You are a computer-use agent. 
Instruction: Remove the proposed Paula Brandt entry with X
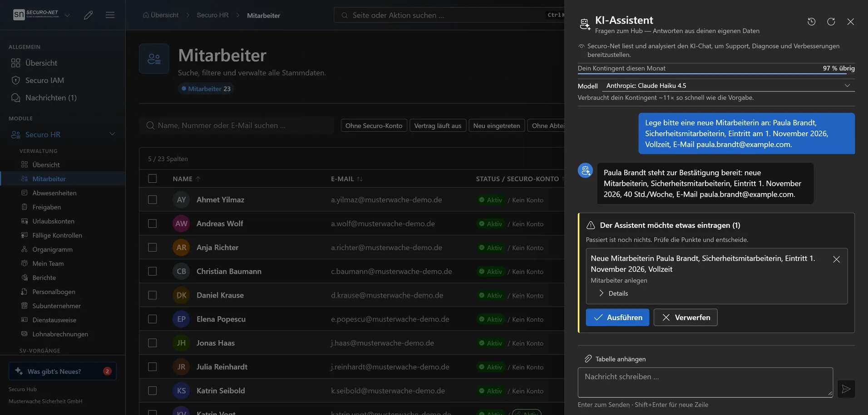tap(836, 259)
